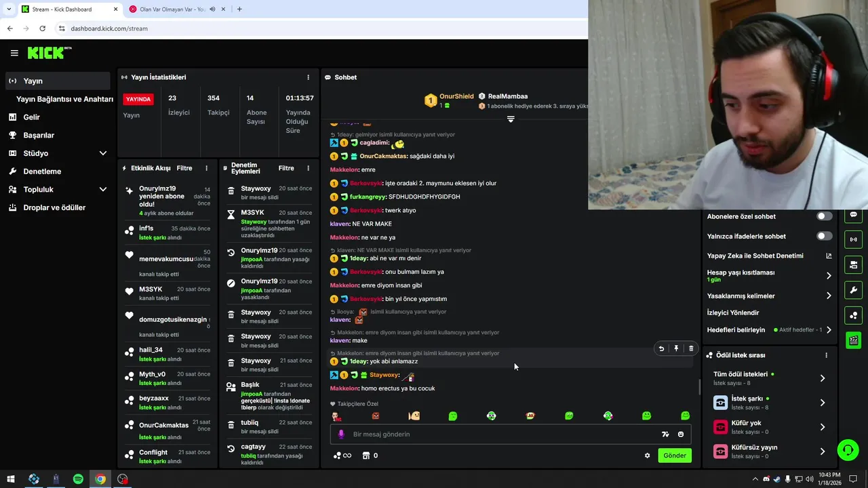Click the purple microphone icon in the chat box
Viewport: 868px width, 488px height.
341,434
